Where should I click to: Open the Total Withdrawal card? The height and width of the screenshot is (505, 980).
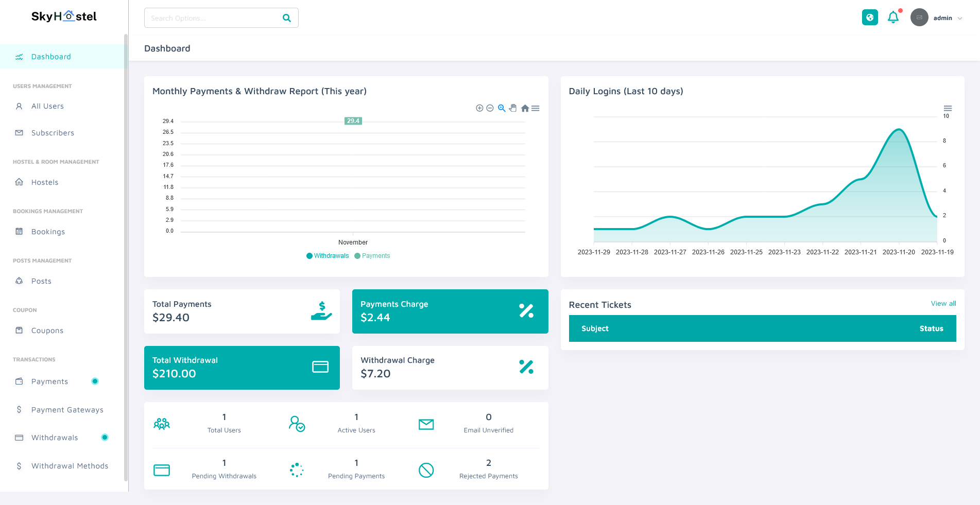click(242, 368)
